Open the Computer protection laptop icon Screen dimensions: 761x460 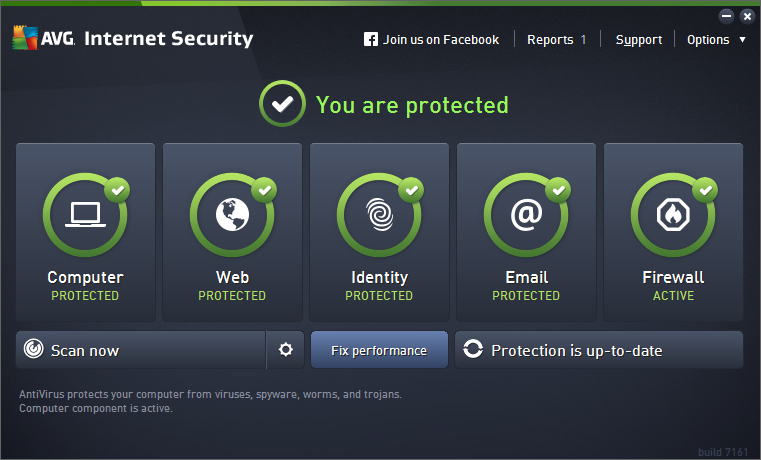85,214
